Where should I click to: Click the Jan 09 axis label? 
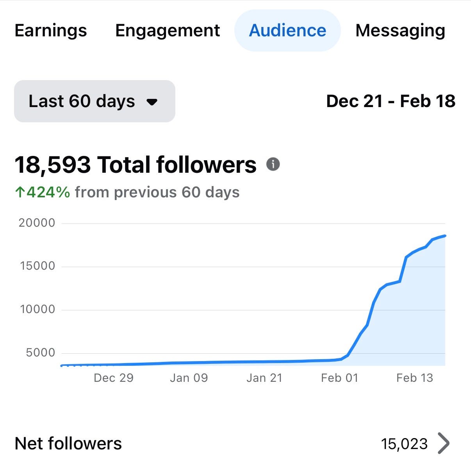[189, 378]
